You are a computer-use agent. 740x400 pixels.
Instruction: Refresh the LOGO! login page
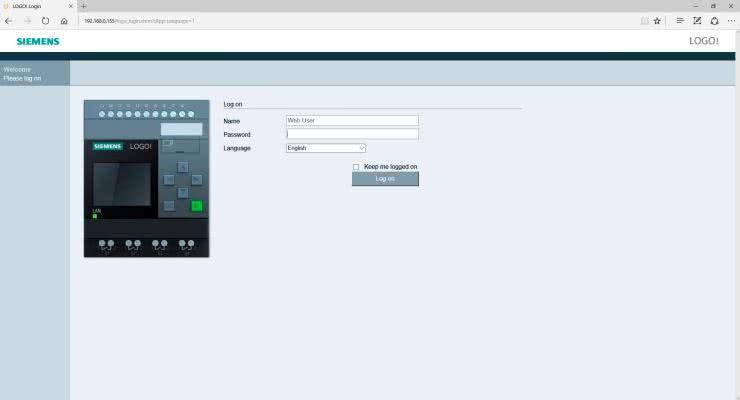(x=46, y=20)
